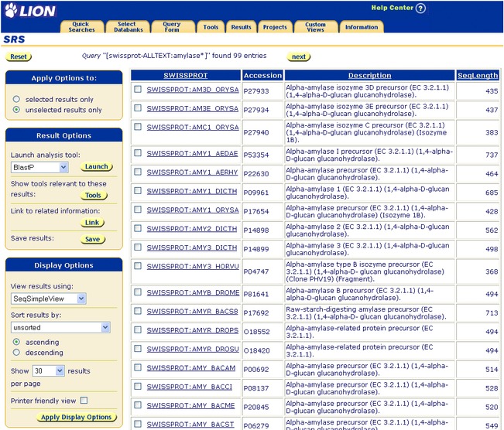Check the AMYR_BACS8 entry box
Viewport: 504px width, 430px height.
coord(138,311)
